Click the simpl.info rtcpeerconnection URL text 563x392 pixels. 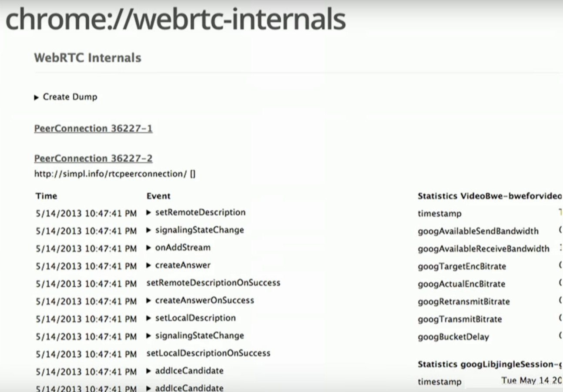111,174
